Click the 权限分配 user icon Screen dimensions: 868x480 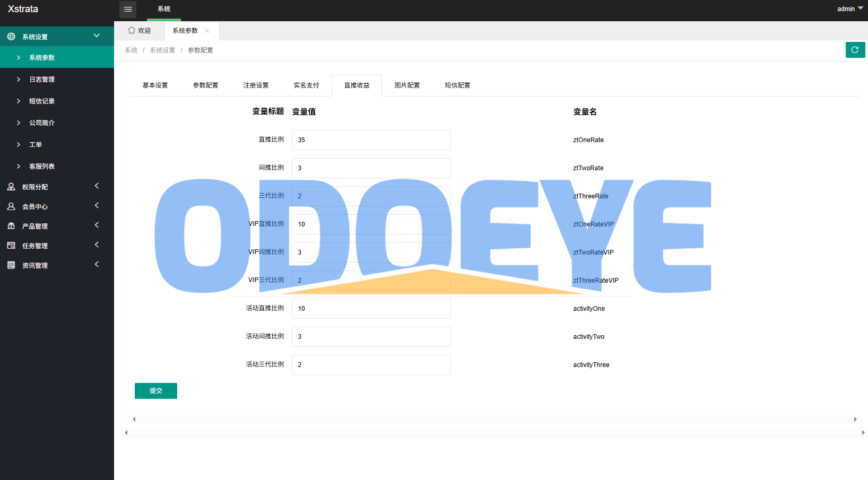tap(11, 187)
